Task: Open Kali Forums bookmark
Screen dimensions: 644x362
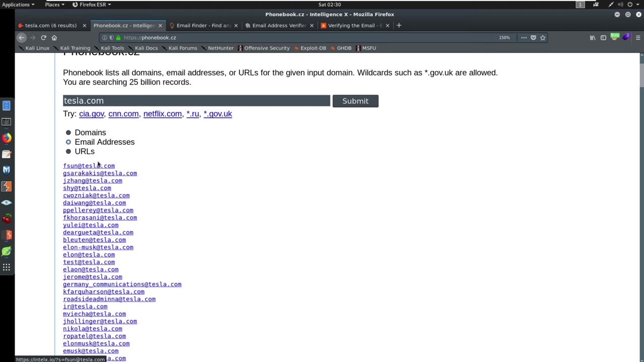Action: tap(180, 48)
